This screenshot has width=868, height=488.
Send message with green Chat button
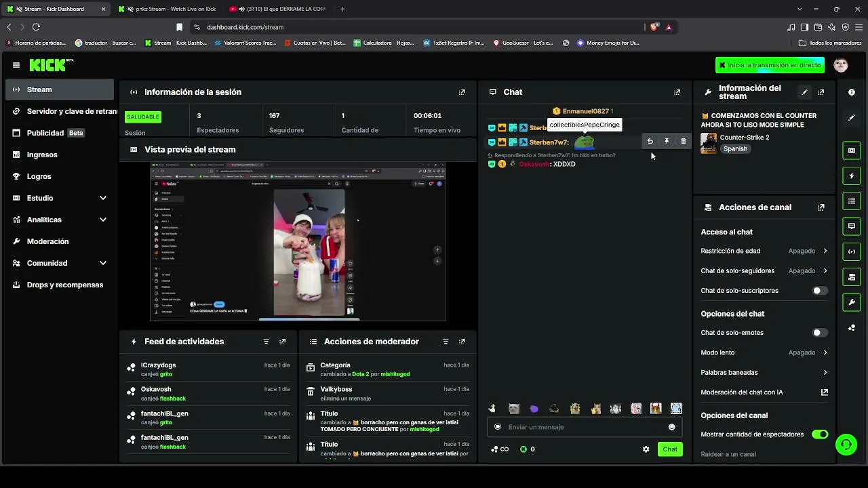[670, 449]
